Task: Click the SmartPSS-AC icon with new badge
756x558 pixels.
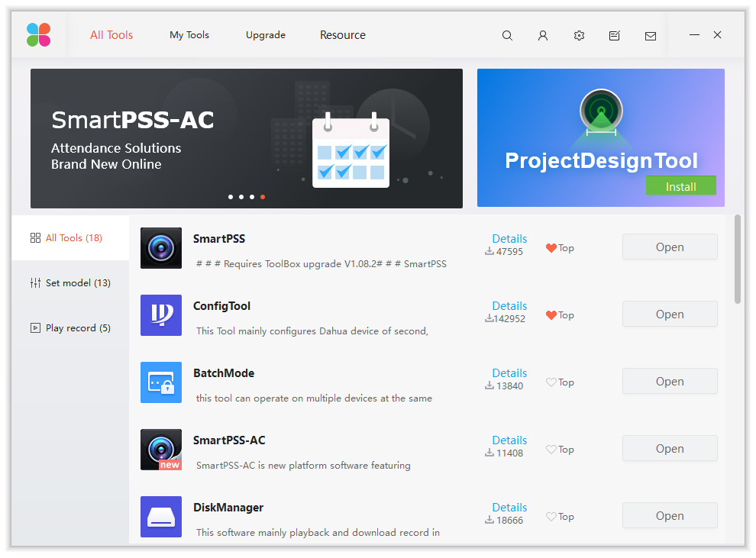Action: 161,450
